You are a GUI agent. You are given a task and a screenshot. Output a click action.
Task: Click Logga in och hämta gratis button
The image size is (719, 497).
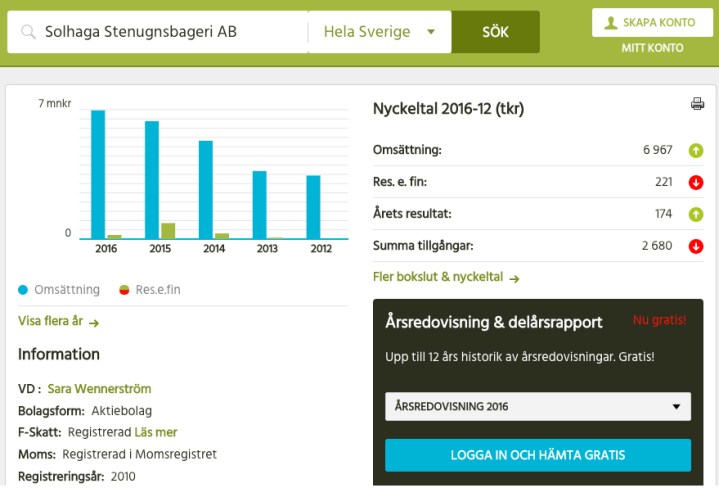(538, 455)
